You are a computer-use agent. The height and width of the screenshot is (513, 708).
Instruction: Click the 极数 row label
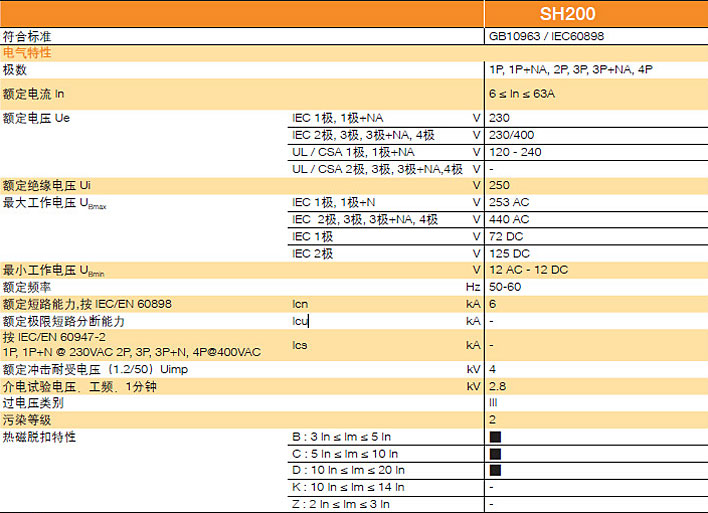(15, 70)
